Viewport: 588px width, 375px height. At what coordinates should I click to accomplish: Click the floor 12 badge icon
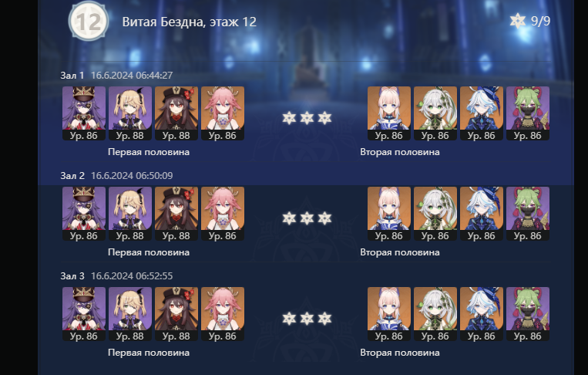(89, 22)
